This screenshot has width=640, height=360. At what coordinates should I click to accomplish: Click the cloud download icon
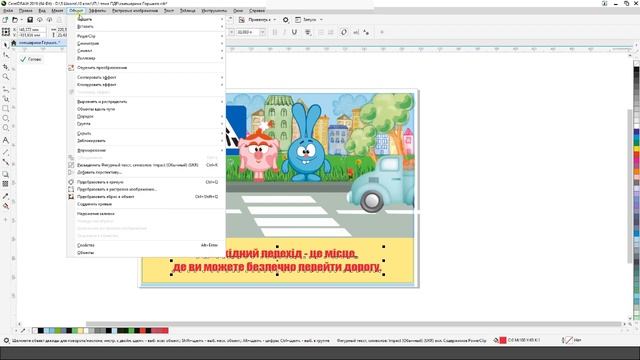[49, 20]
